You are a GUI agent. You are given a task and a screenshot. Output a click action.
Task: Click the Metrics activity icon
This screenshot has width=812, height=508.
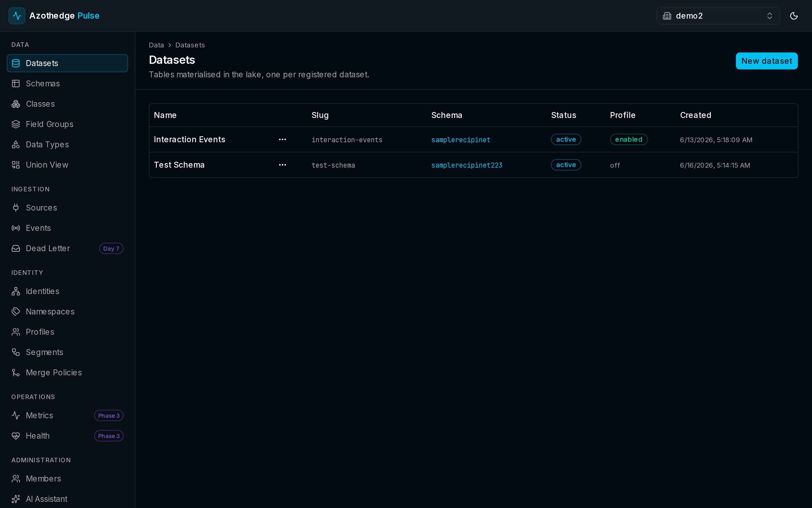coord(16,415)
